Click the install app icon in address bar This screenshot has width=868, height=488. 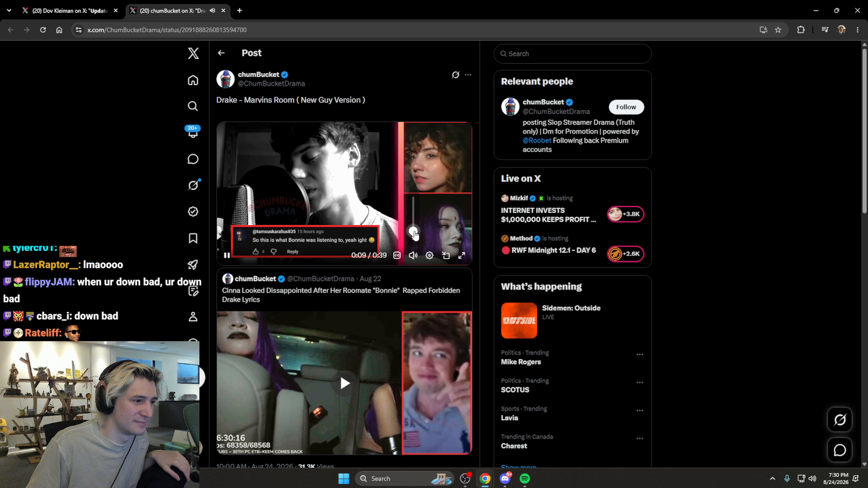coord(763,30)
